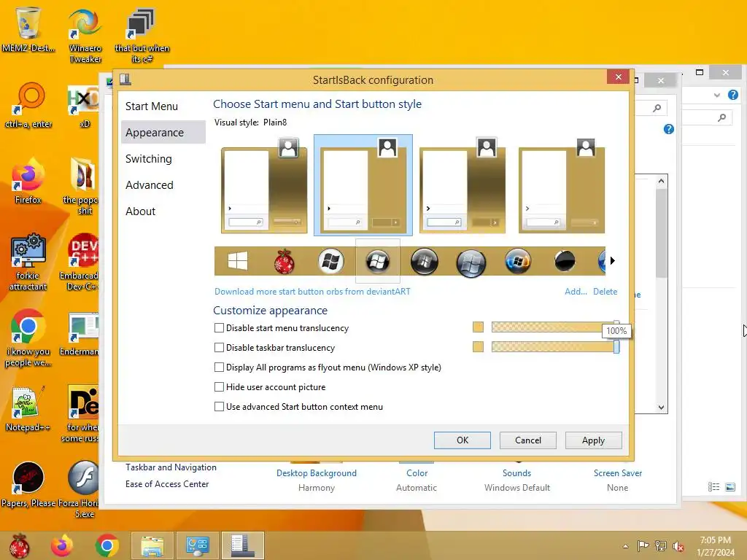Viewport: 747px width, 560px height.
Task: Select the black glossy Windows orb
Action: pos(424,262)
